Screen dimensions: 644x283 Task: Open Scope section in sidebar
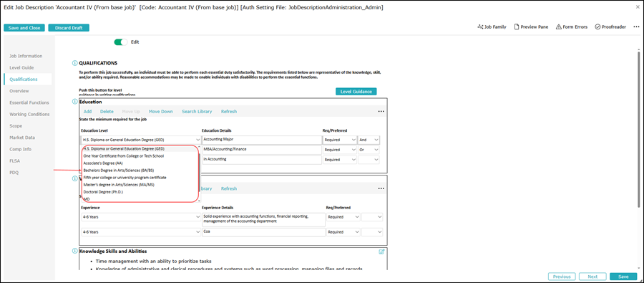16,126
